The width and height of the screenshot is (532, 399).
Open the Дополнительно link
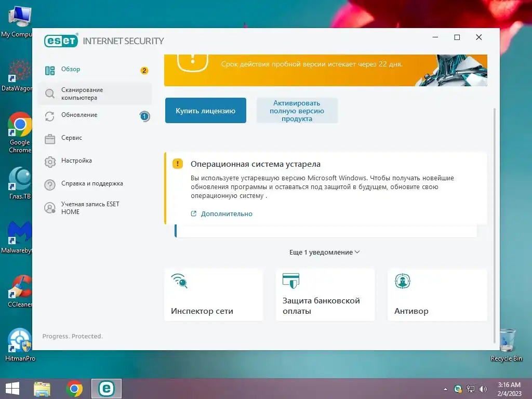click(x=227, y=214)
